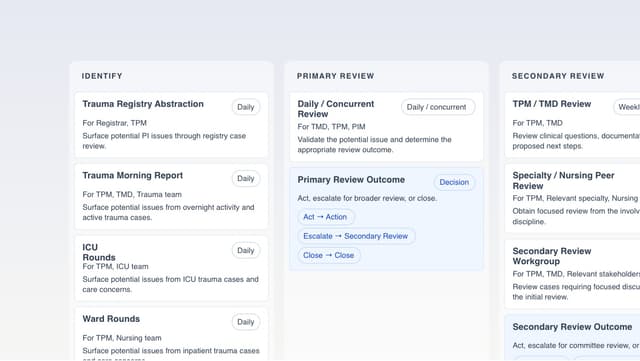Select the Secondary Review Workgroup card title

click(552, 256)
